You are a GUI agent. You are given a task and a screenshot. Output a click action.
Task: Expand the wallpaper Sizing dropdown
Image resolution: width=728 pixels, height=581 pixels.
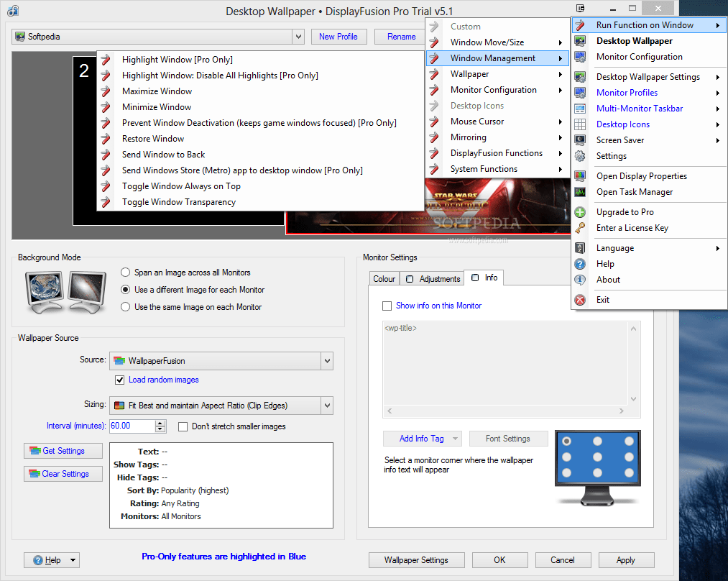pyautogui.click(x=327, y=406)
